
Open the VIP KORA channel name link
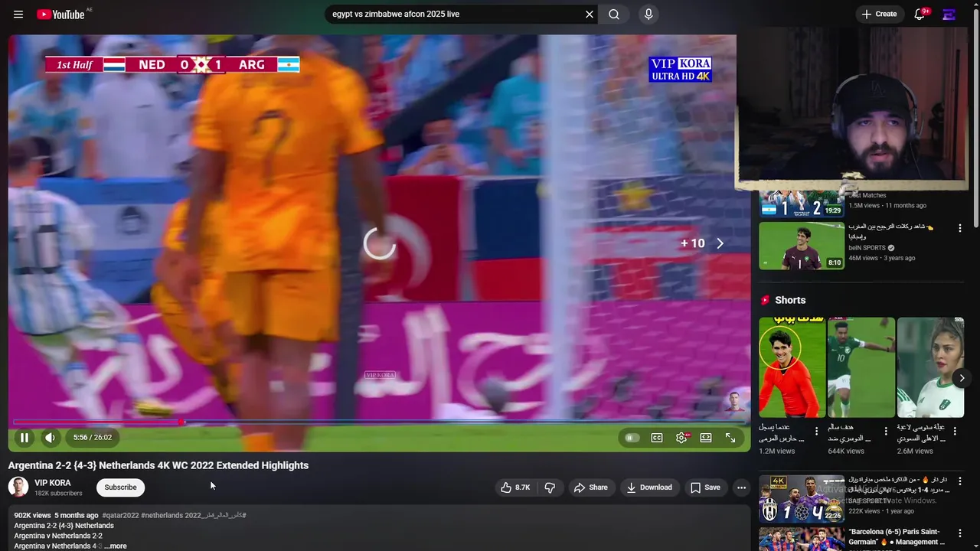(53, 483)
